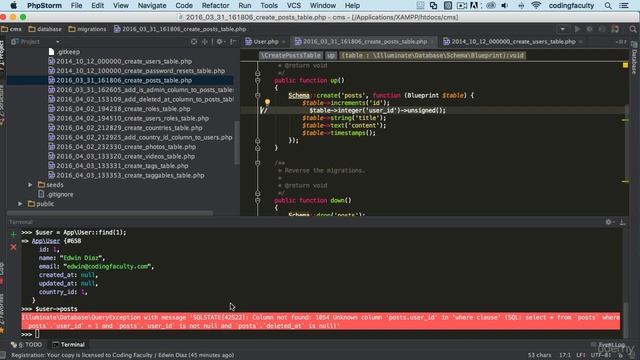Viewport: 640px width, 360px height.
Task: Select 2016_04_02_212829_create_countries_table.php
Action: pos(125,128)
